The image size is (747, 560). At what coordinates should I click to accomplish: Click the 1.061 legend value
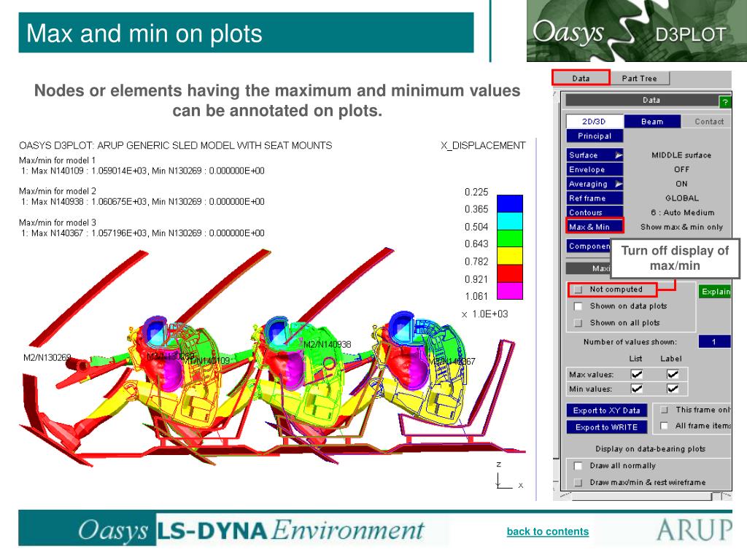(476, 297)
